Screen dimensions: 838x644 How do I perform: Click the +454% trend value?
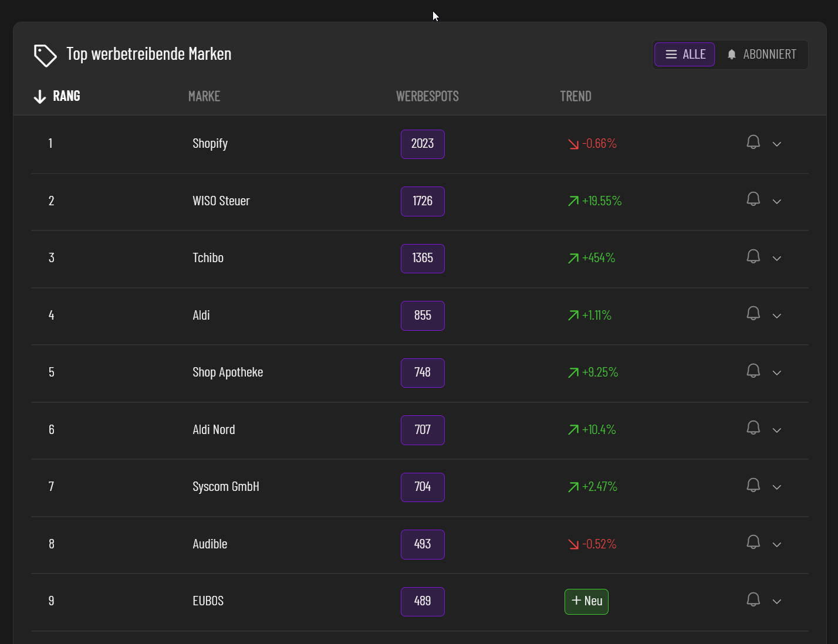click(x=599, y=258)
